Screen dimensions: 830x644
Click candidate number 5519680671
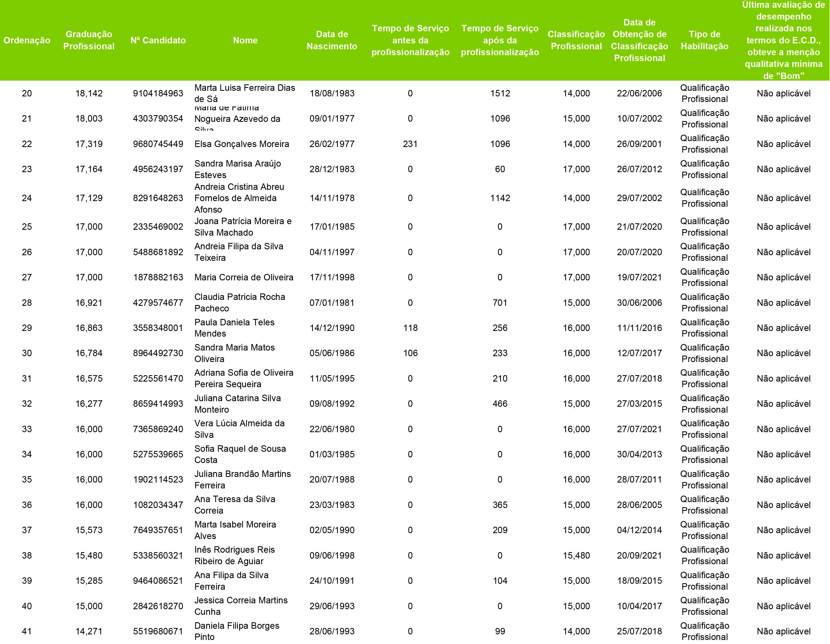coord(158,631)
